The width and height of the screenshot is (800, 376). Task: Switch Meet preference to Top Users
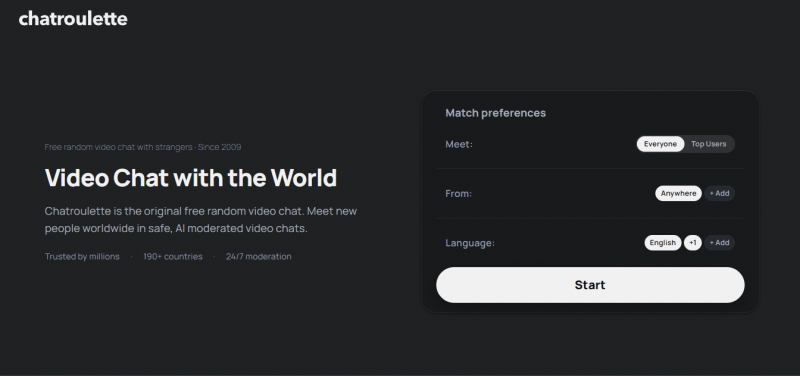708,144
